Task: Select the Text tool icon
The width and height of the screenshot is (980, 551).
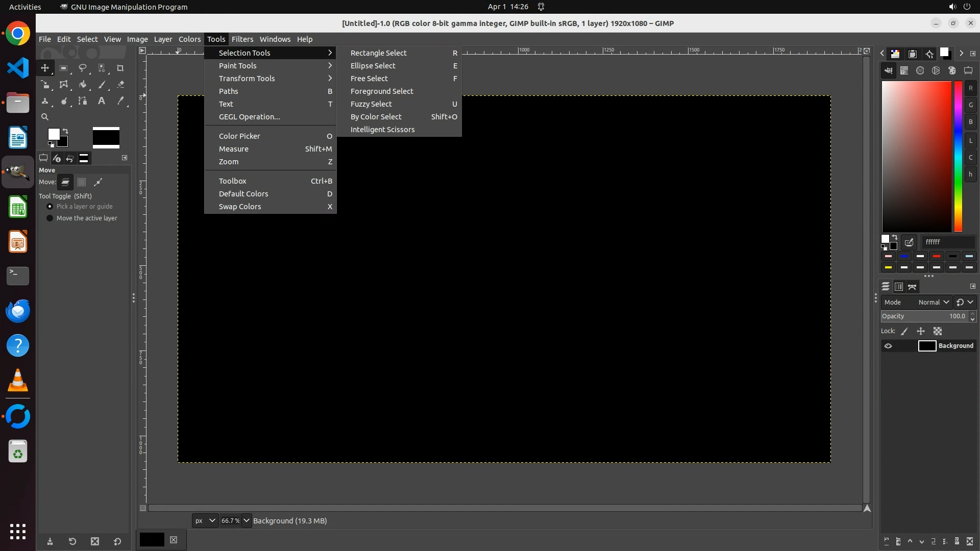Action: pyautogui.click(x=102, y=101)
